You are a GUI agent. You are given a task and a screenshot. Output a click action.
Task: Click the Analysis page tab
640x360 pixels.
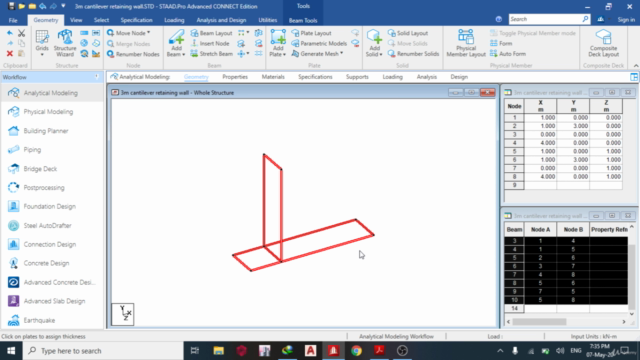[x=427, y=77]
